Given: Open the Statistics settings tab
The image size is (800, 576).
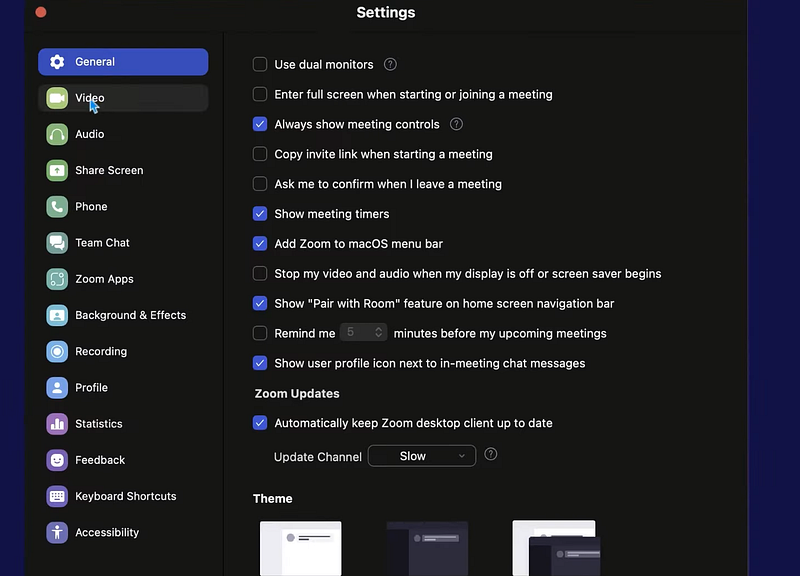Looking at the screenshot, I should 123,424.
